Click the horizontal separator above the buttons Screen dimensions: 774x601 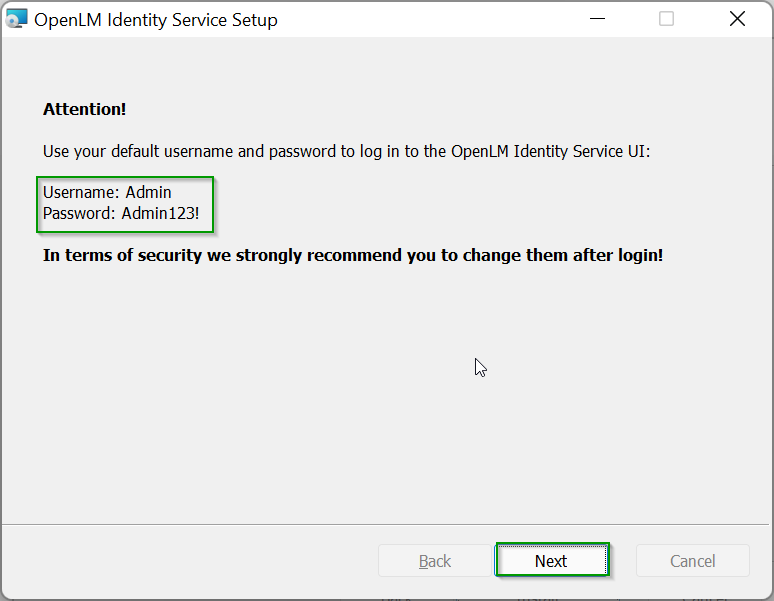[387, 524]
